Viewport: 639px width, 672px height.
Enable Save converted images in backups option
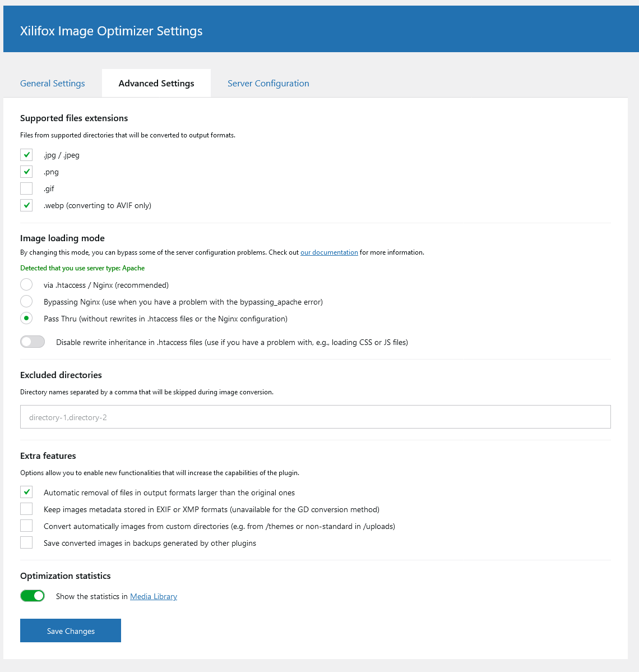click(x=26, y=542)
